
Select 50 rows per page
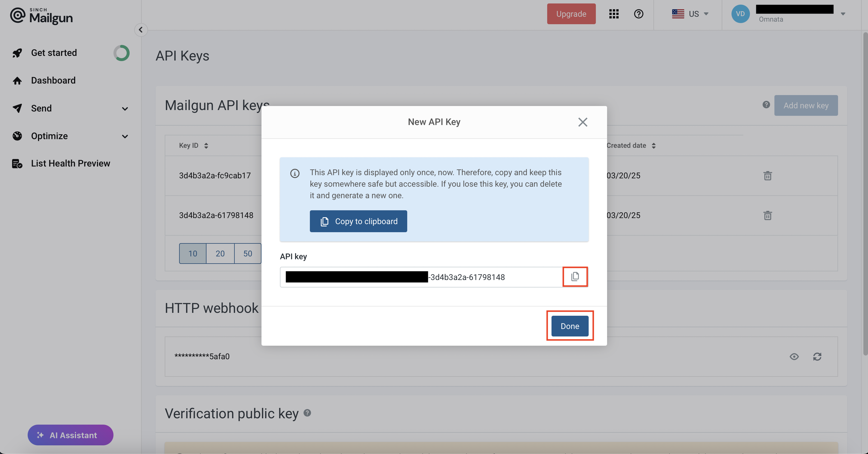(248, 254)
